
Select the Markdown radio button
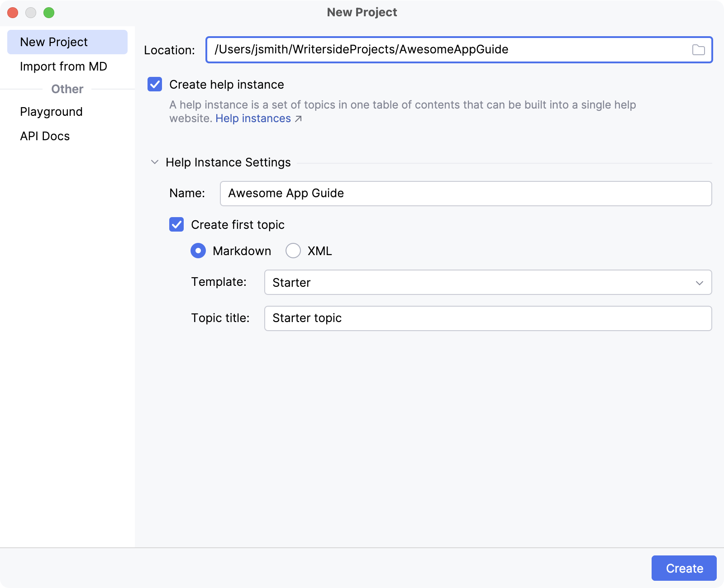[x=198, y=251]
